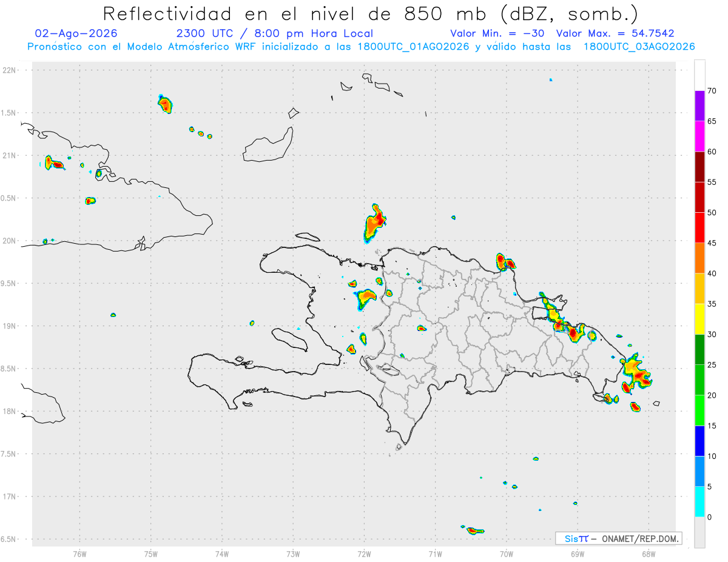Click the '22N' latitude label
728x562 pixels.
click(10, 70)
